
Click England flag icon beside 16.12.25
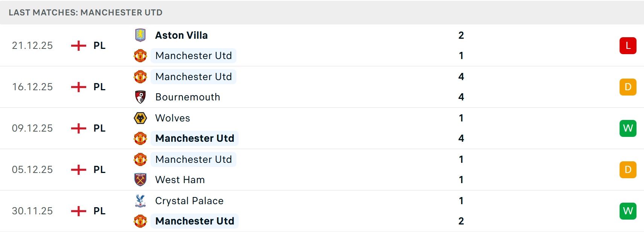click(79, 87)
